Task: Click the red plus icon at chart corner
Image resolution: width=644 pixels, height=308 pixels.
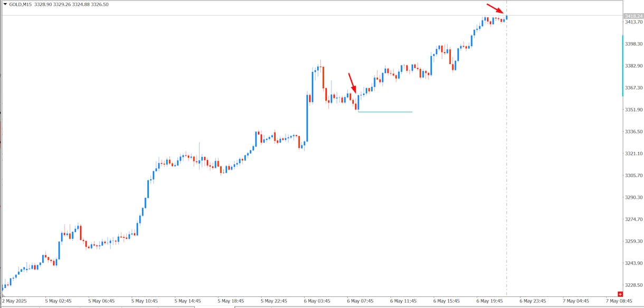Action: coord(620,294)
